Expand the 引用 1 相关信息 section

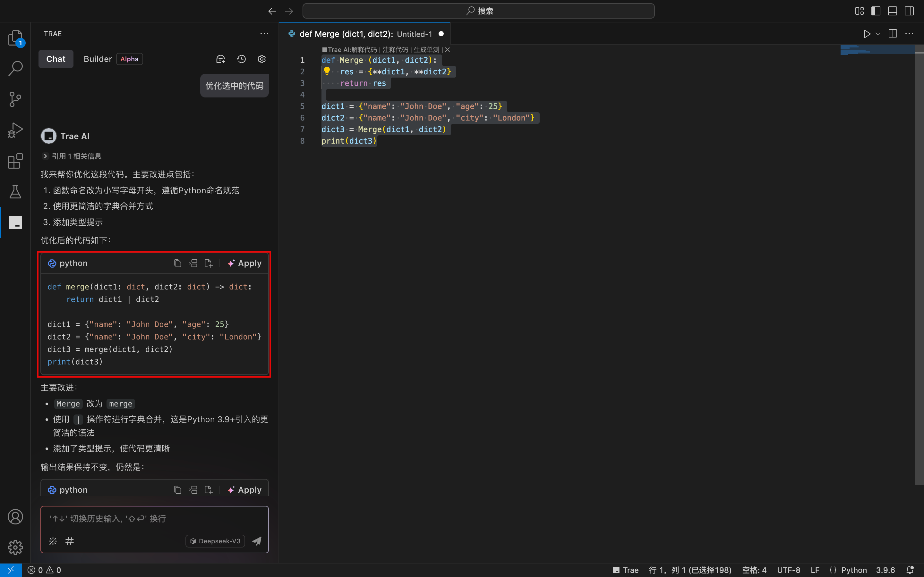(72, 156)
